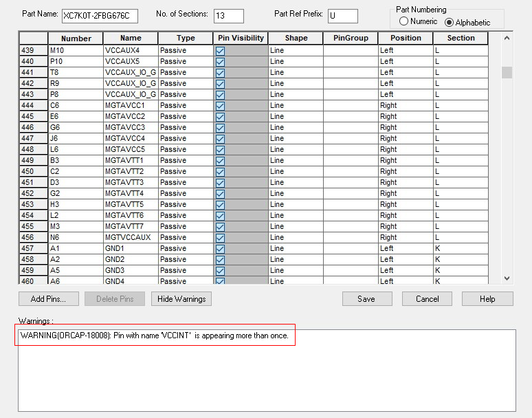
Task: Select row header 450
Action: point(34,171)
